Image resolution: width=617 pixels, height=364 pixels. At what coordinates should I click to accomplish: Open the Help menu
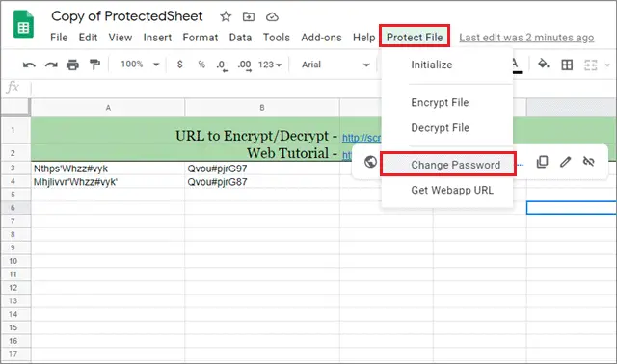pos(364,38)
